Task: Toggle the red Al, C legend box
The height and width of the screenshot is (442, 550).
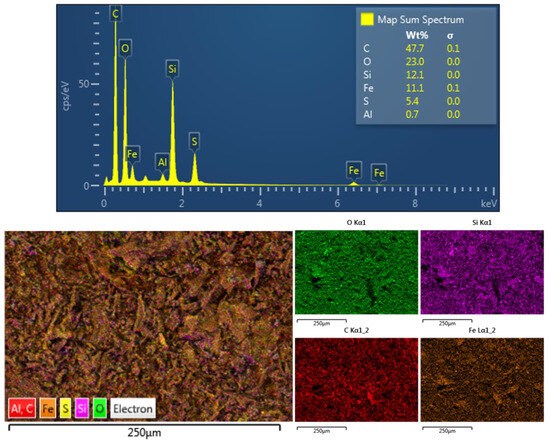Action: pos(22,408)
